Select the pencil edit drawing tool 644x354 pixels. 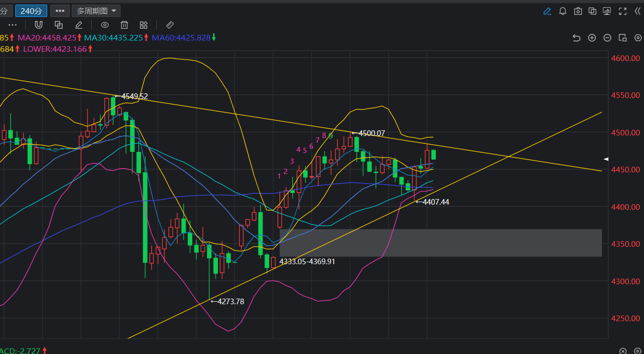tap(78, 25)
